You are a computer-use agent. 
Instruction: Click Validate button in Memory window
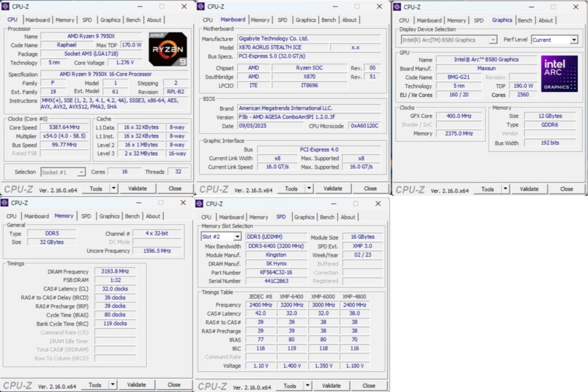[136, 385]
